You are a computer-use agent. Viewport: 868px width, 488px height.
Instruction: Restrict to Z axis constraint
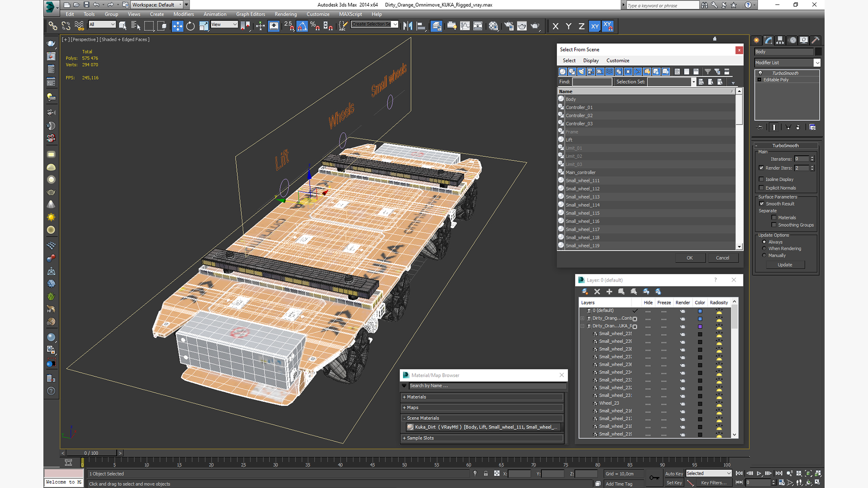point(581,26)
